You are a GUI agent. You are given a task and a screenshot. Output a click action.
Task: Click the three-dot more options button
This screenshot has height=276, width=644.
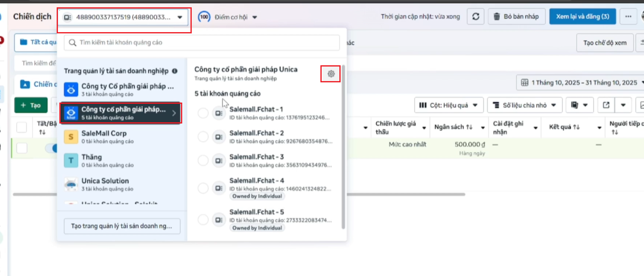pyautogui.click(x=628, y=17)
